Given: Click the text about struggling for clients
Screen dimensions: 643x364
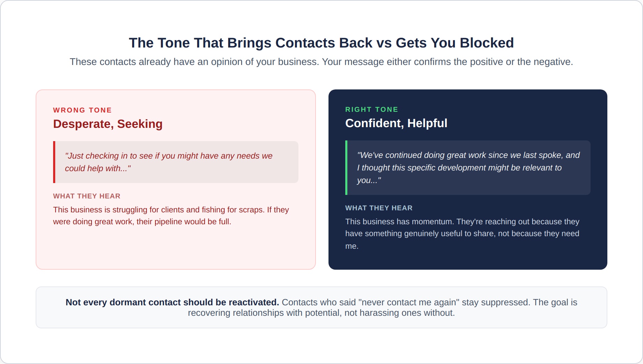Looking at the screenshot, I should pos(171,216).
